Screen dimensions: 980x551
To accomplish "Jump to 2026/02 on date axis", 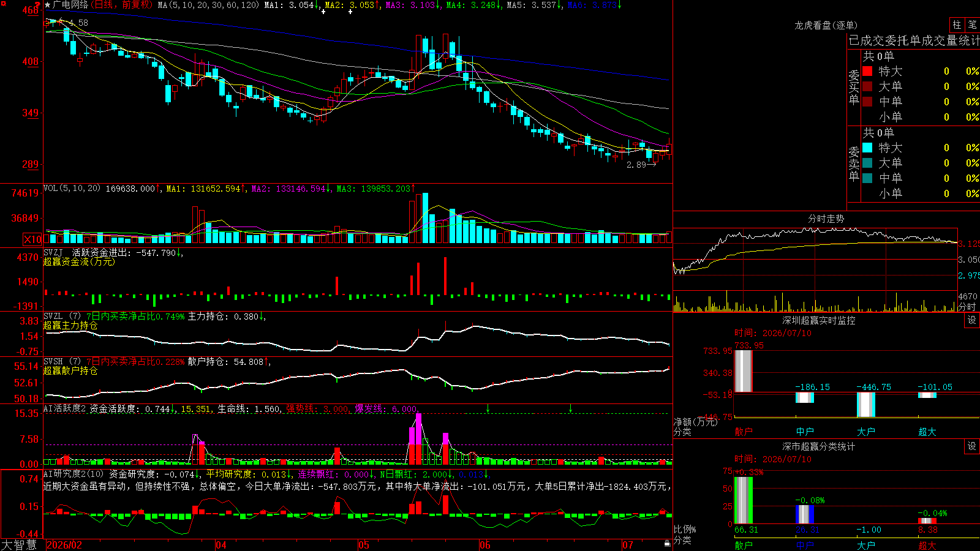I will [x=64, y=545].
